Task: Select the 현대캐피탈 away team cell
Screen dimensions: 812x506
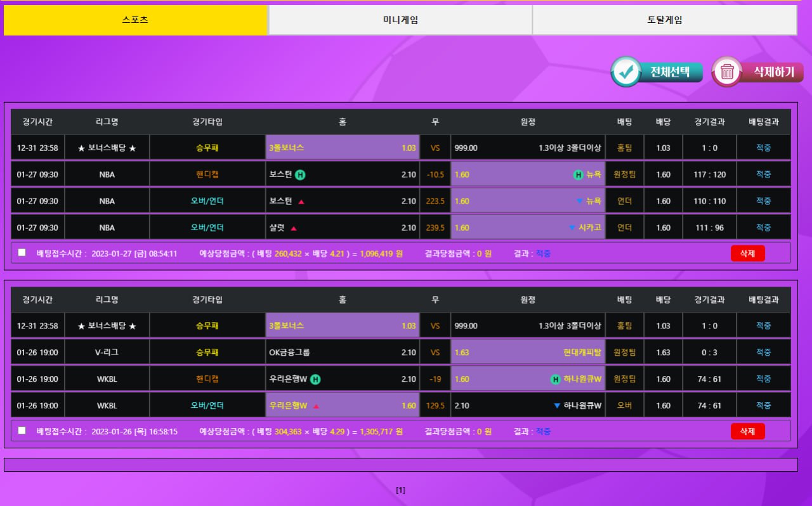Action: (528, 353)
